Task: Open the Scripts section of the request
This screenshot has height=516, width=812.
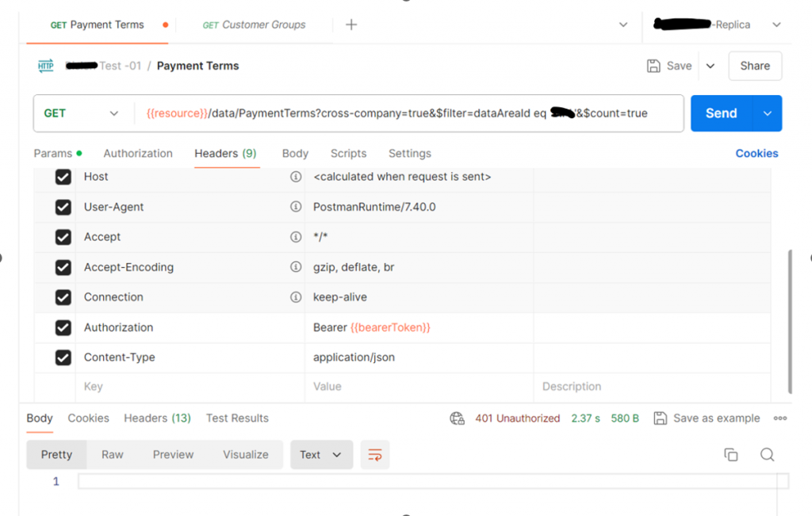Action: 348,153
